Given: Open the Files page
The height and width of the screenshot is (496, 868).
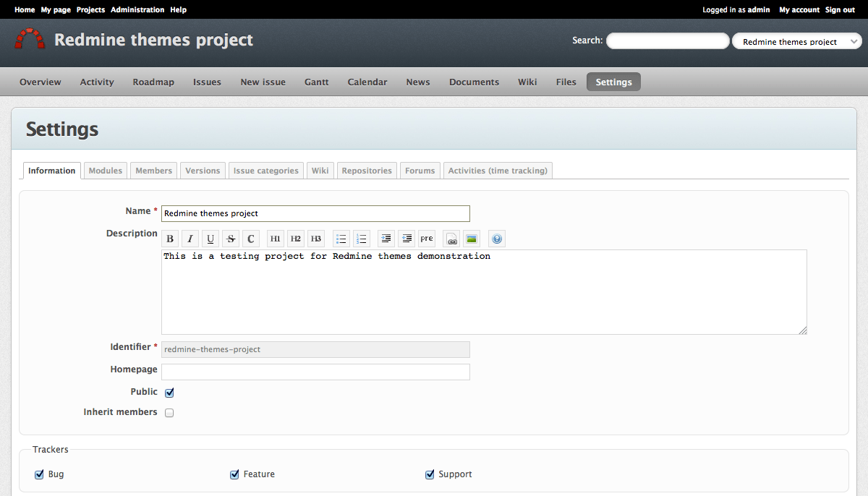Looking at the screenshot, I should tap(566, 82).
